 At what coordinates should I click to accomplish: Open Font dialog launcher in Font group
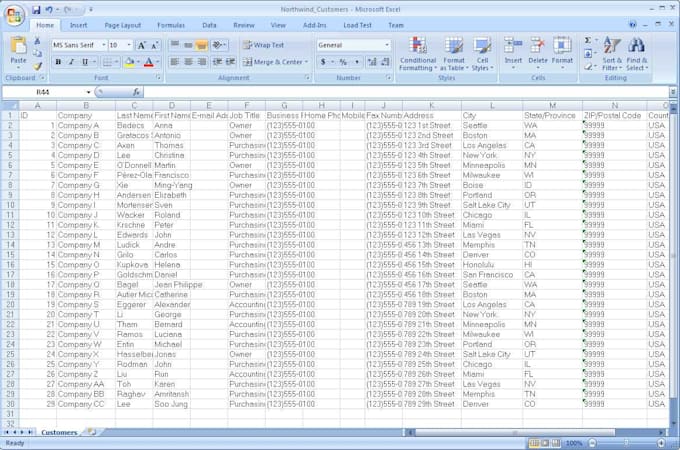click(158, 78)
